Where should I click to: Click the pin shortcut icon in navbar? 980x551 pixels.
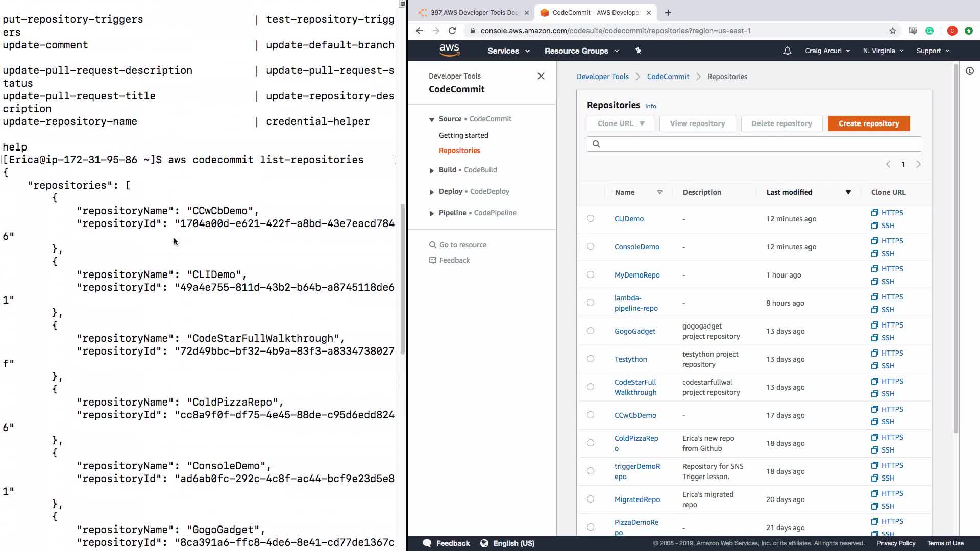pos(638,51)
